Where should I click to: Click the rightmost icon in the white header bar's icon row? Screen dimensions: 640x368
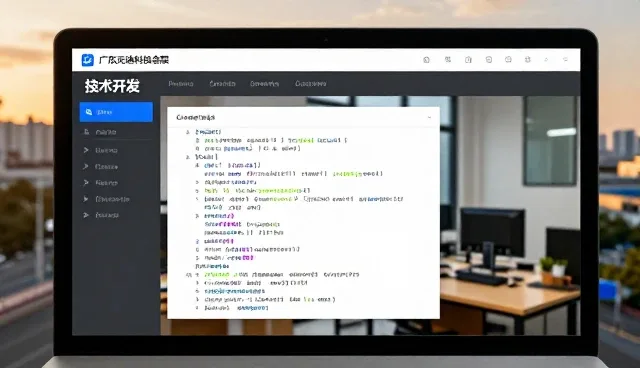pyautogui.click(x=566, y=60)
